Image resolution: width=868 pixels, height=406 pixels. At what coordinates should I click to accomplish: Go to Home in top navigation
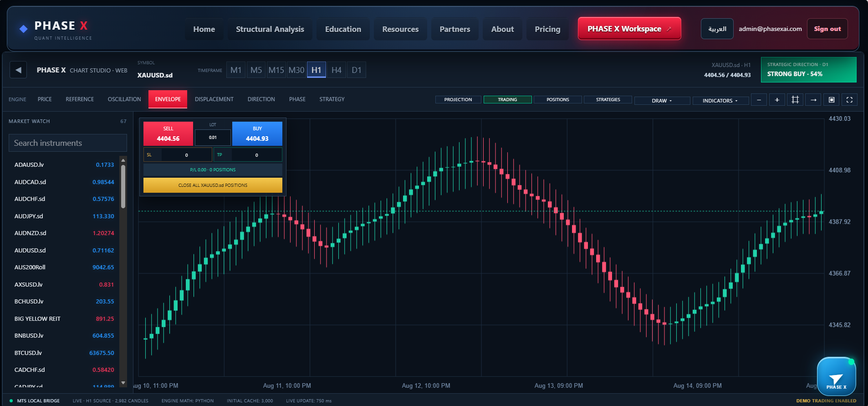coord(204,29)
